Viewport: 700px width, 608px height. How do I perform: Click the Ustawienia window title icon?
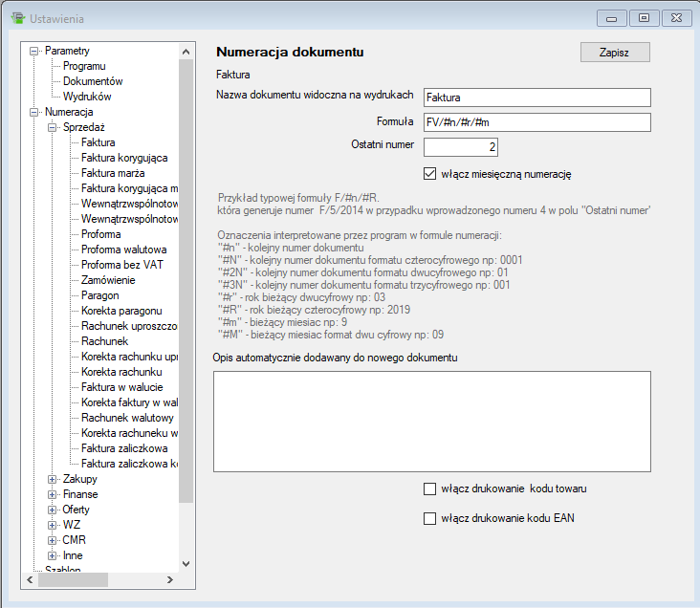coord(16,18)
